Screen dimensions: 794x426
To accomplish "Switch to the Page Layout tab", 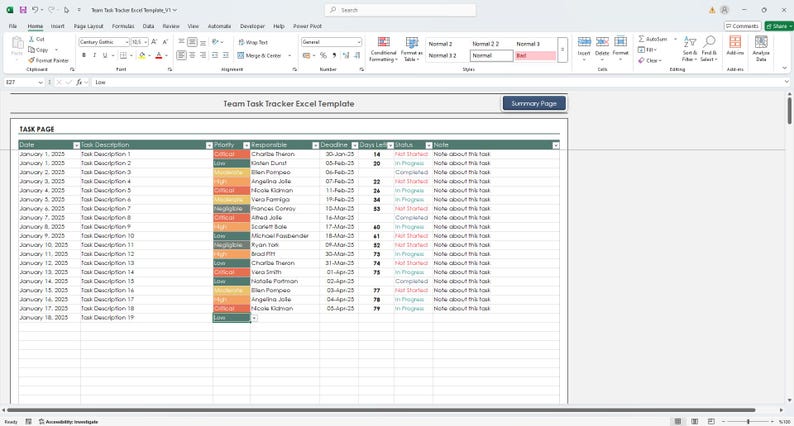I will tap(89, 26).
